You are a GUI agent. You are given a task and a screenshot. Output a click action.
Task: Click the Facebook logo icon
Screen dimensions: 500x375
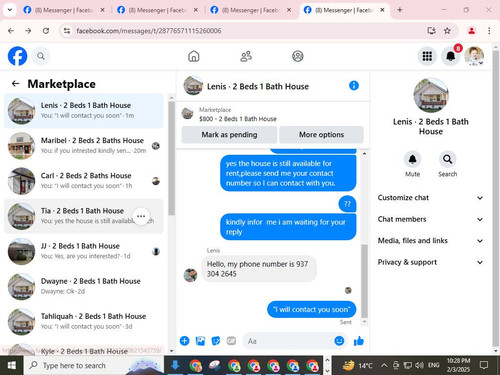pos(17,56)
